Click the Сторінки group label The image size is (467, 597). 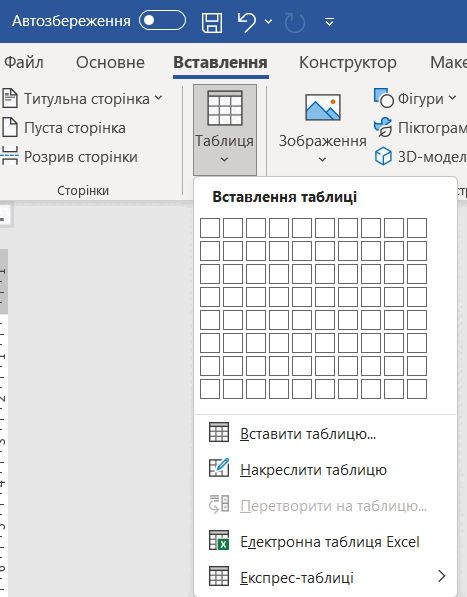click(83, 190)
